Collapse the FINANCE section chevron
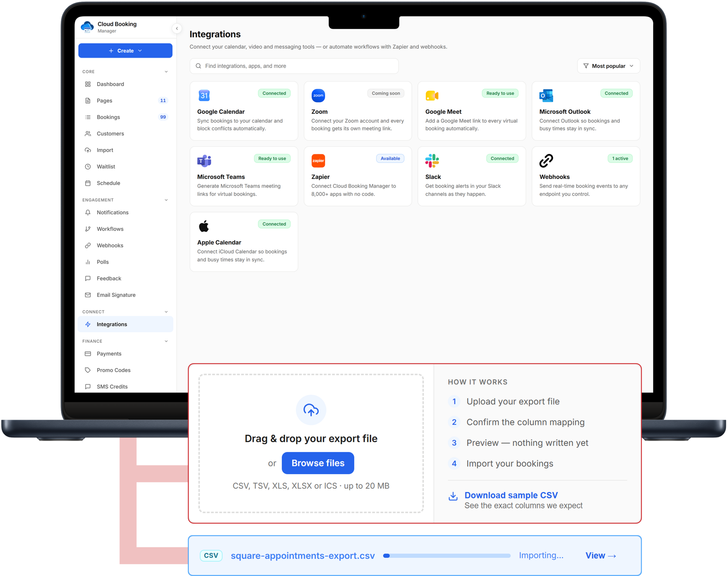Image resolution: width=728 pixels, height=576 pixels. click(166, 341)
